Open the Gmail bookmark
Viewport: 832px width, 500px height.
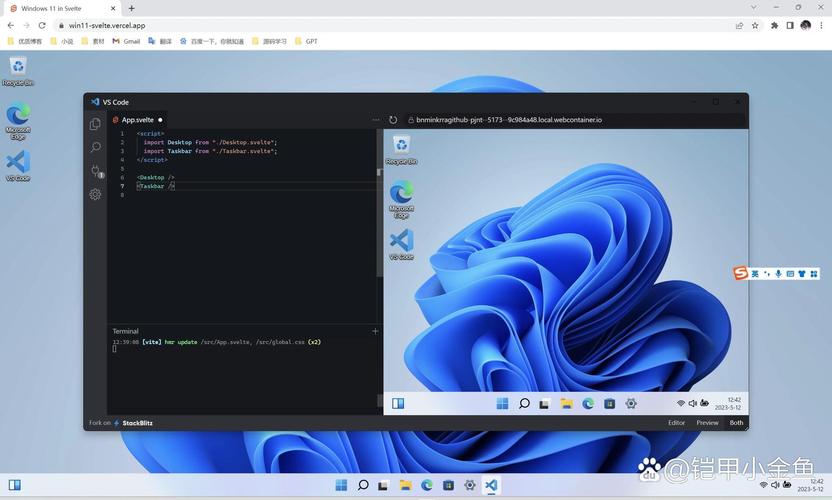click(x=126, y=41)
